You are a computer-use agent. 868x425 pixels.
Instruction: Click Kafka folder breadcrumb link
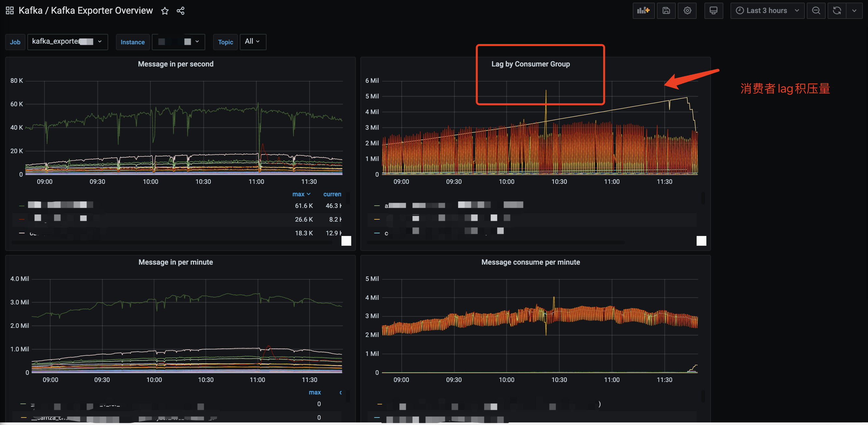31,10
